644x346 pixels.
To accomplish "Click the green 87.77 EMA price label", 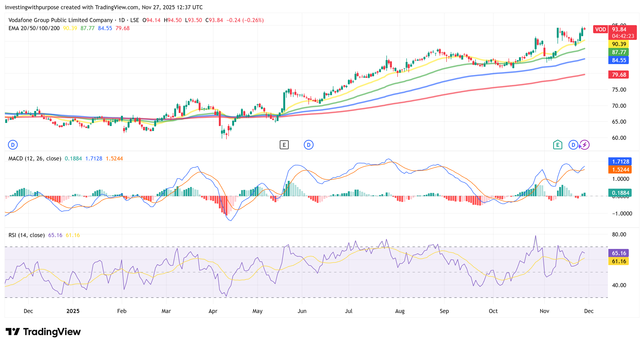I will click(x=619, y=52).
